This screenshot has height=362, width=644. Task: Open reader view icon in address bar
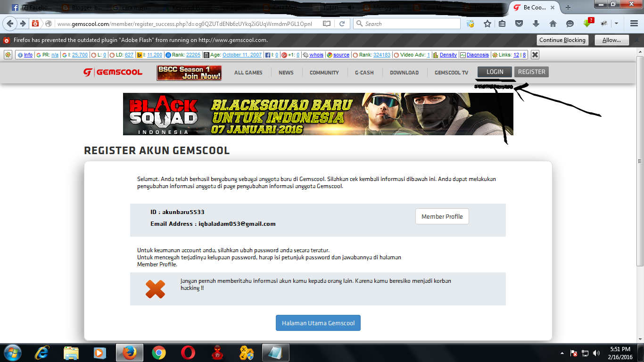(x=327, y=24)
